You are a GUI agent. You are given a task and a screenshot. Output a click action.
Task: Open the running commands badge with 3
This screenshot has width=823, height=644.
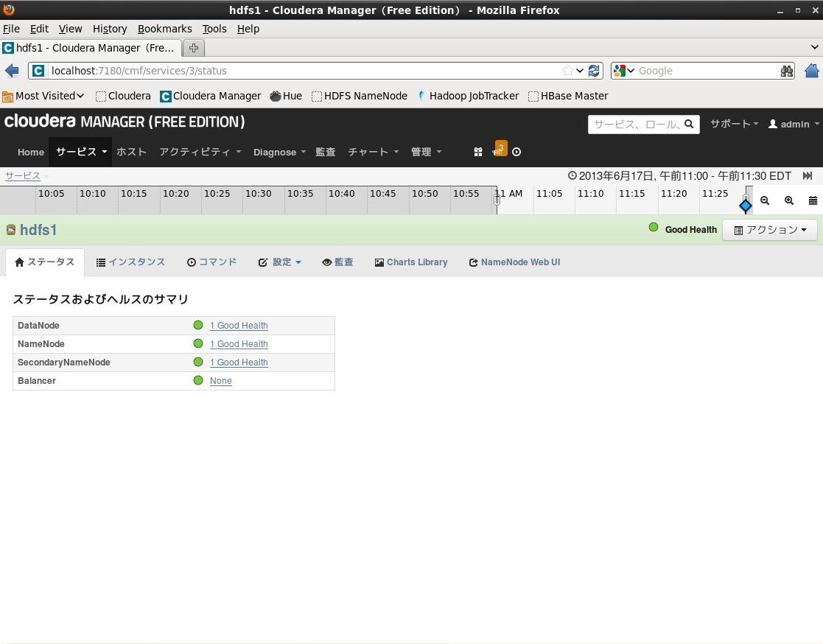(x=500, y=149)
